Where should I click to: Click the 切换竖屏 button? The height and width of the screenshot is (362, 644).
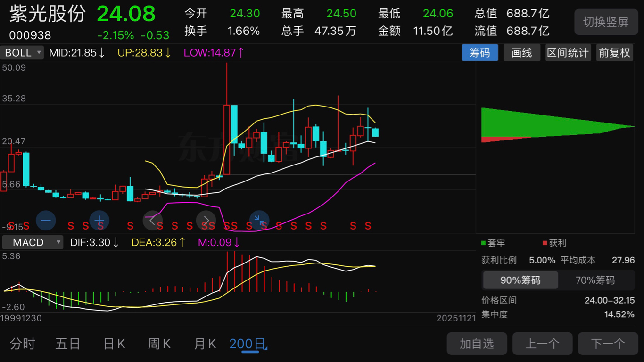[606, 22]
